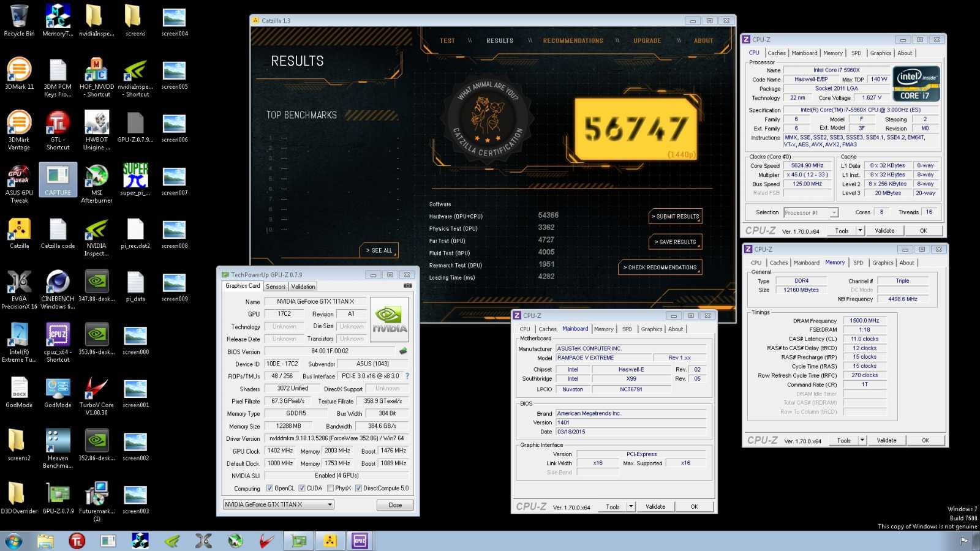Toggle OpenCL checkbox in GPU-Z
Screen dimensions: 980x551
click(269, 489)
